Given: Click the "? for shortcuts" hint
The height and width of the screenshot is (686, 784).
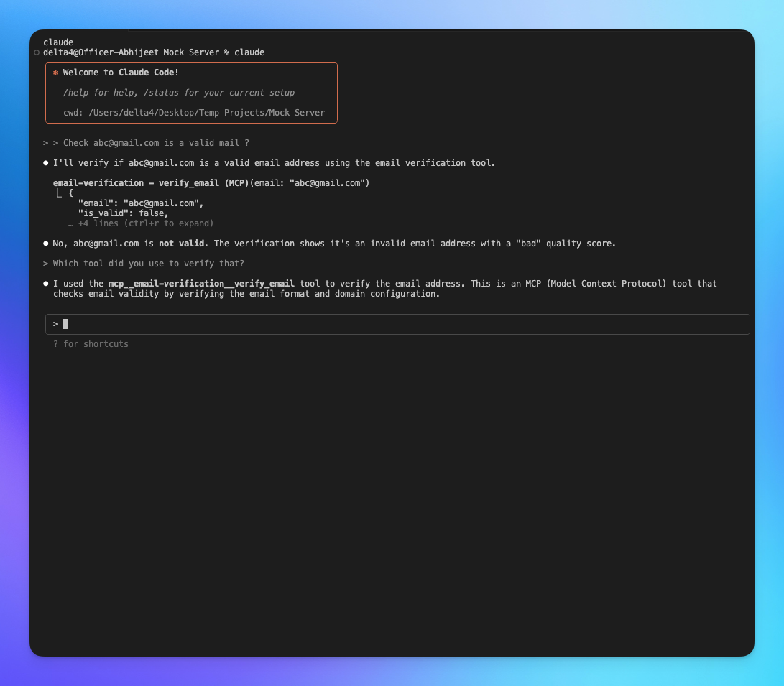Looking at the screenshot, I should [91, 344].
